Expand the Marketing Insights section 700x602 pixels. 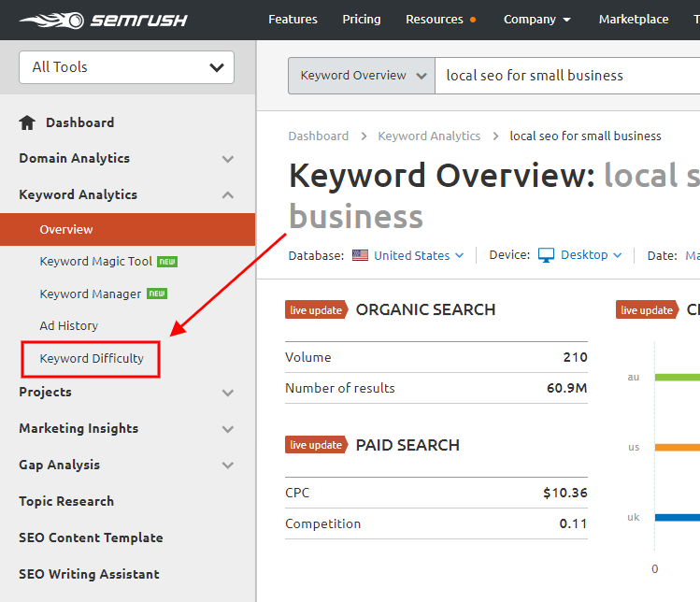(227, 429)
